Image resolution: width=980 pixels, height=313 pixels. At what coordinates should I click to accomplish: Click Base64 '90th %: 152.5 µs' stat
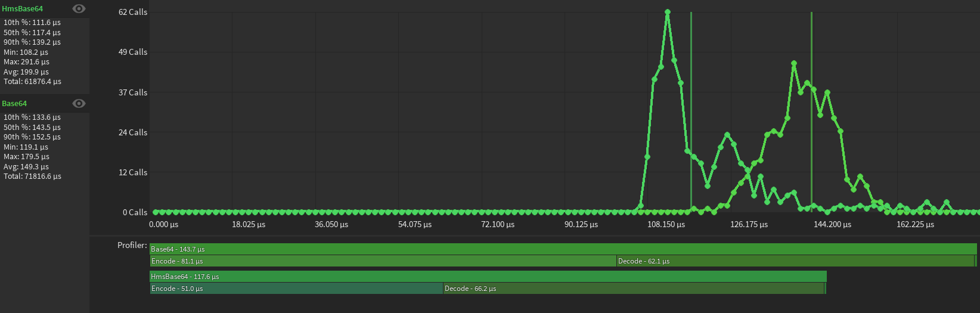coord(32,137)
